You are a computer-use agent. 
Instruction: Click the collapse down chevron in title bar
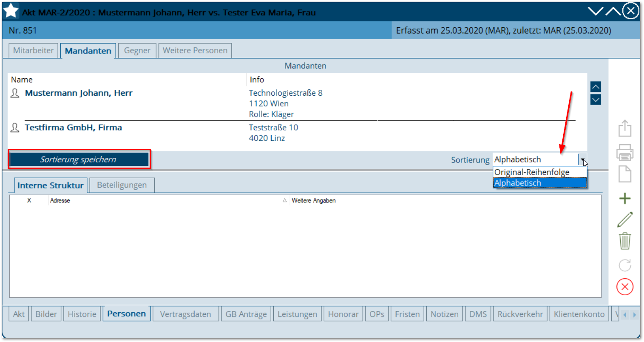click(x=596, y=11)
